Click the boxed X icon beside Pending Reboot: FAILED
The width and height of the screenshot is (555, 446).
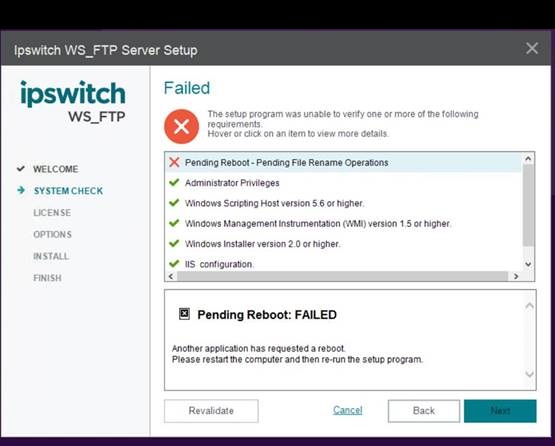[184, 314]
